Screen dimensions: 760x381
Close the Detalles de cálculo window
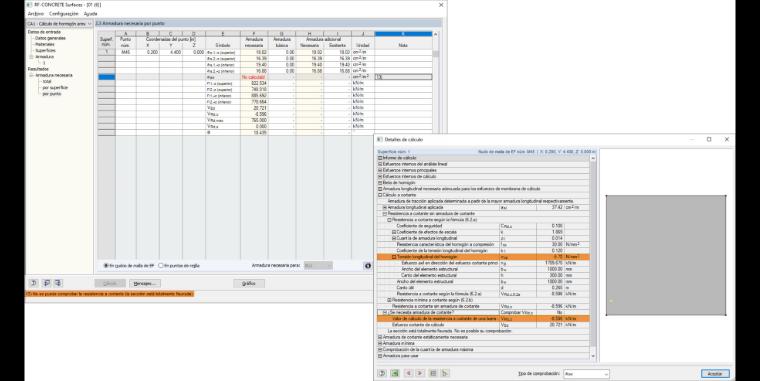tap(727, 139)
